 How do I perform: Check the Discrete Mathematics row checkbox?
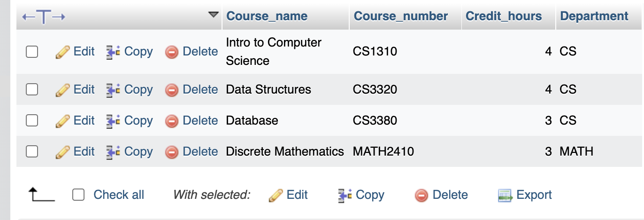32,152
